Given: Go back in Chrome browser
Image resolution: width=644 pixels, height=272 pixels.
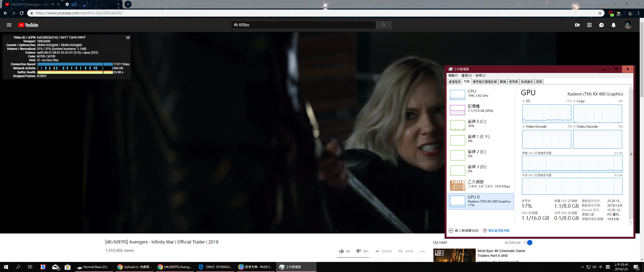Looking at the screenshot, I should [x=6, y=13].
